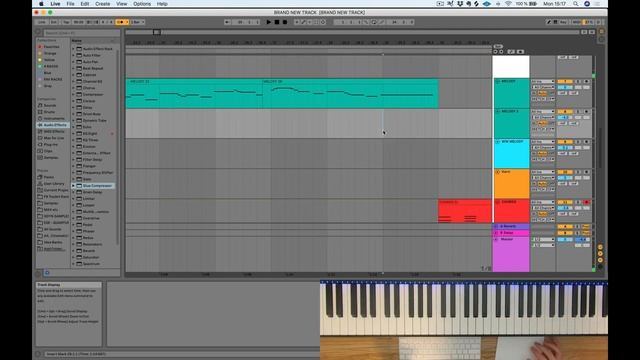Toggle the Link button
Viewport: 640px width, 360px height.
[42, 22]
